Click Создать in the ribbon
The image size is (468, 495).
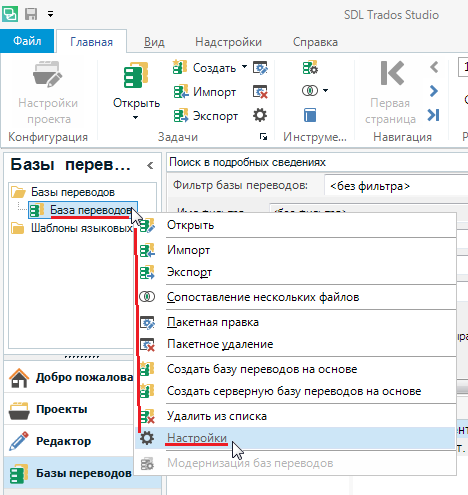(204, 68)
